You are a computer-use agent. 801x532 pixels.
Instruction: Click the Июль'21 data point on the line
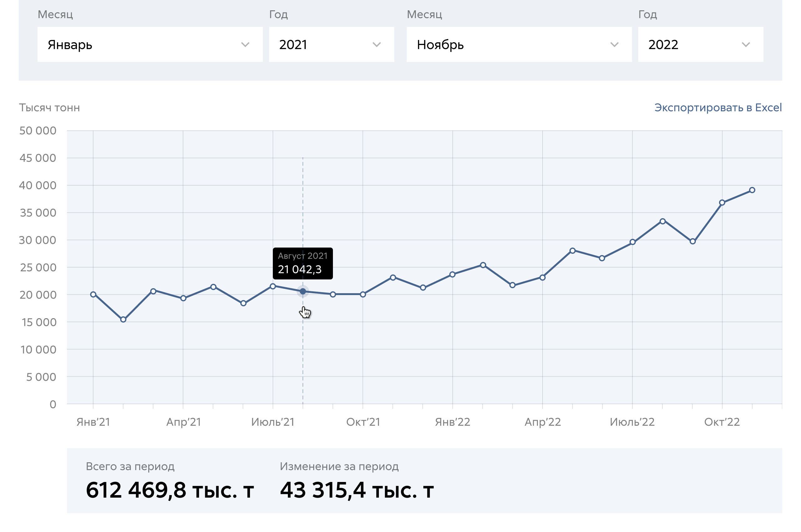pyautogui.click(x=273, y=287)
